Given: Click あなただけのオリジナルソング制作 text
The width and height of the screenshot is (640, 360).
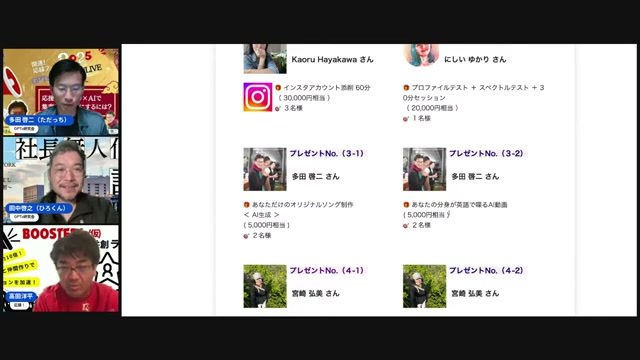Looking at the screenshot, I should click(302, 204).
